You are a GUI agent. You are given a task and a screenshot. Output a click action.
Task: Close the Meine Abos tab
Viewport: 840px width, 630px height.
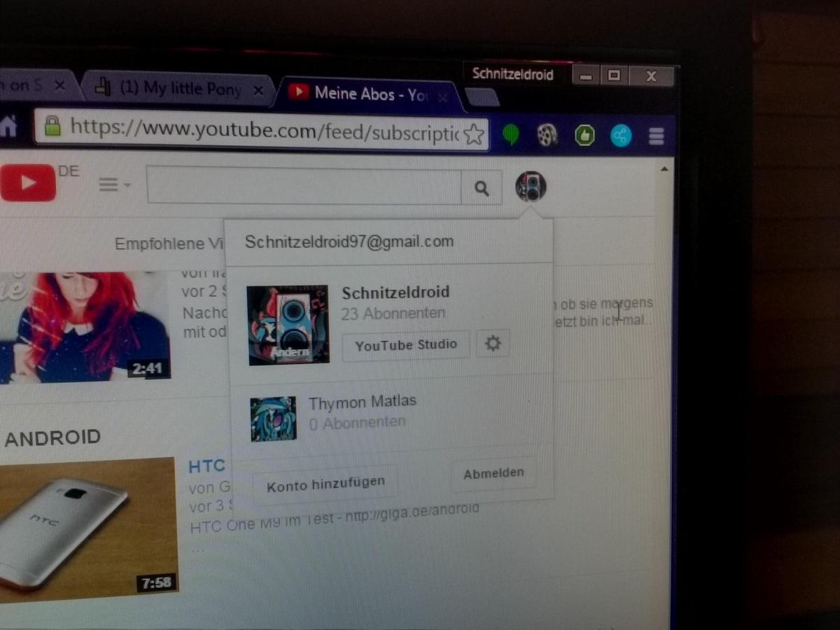[x=442, y=96]
